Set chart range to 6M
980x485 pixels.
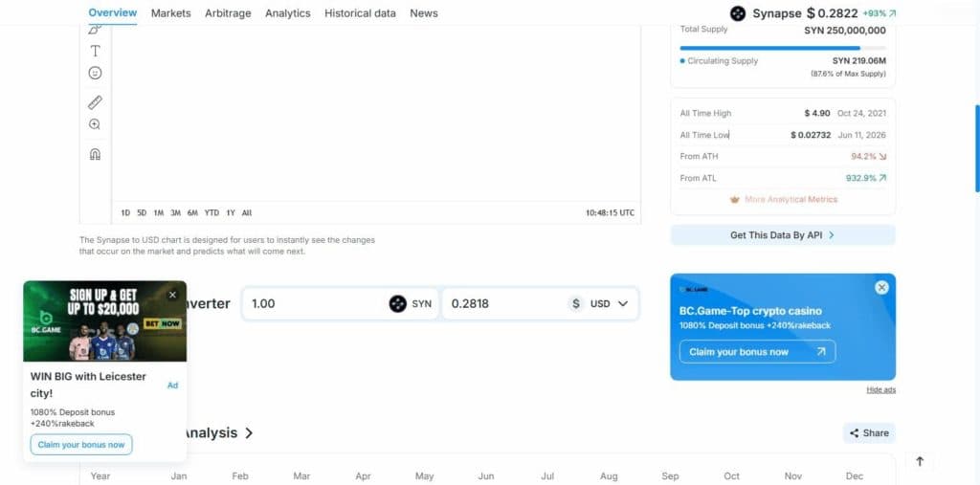[192, 213]
